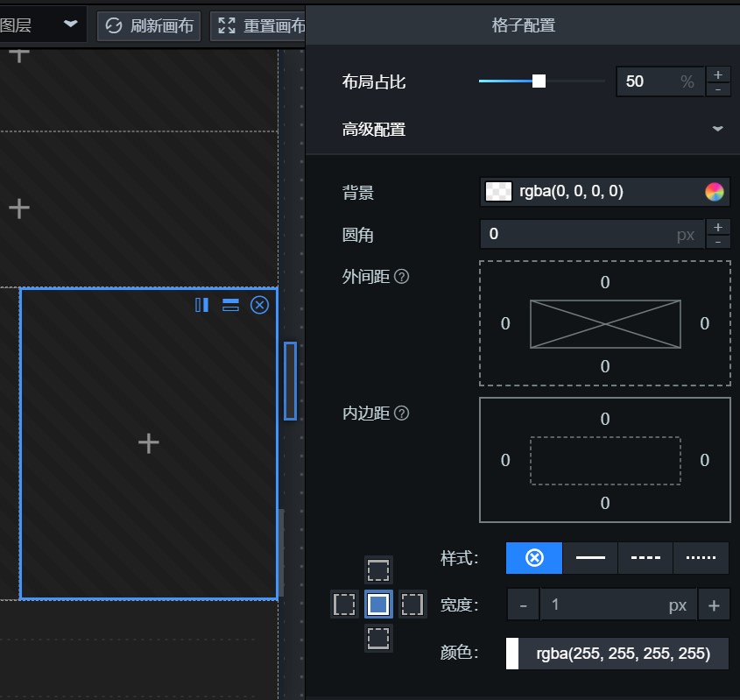Collapse the 高级配置 advanced section
The image size is (740, 700).
tap(717, 129)
